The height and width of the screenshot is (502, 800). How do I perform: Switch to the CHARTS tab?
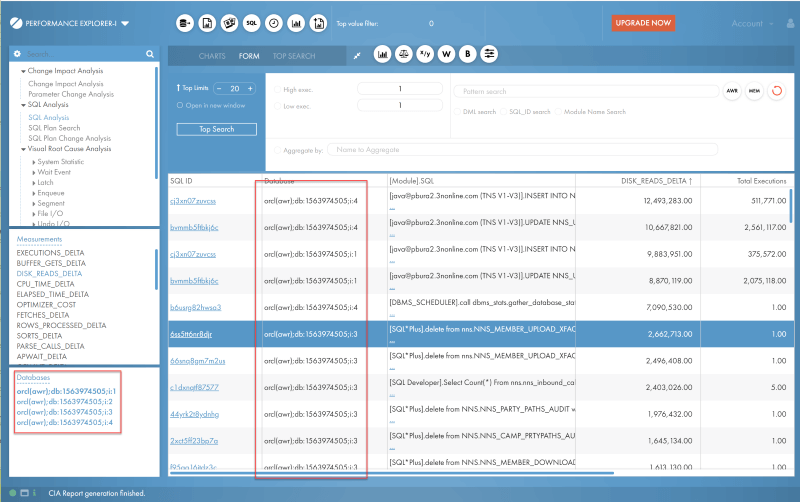pyautogui.click(x=211, y=56)
